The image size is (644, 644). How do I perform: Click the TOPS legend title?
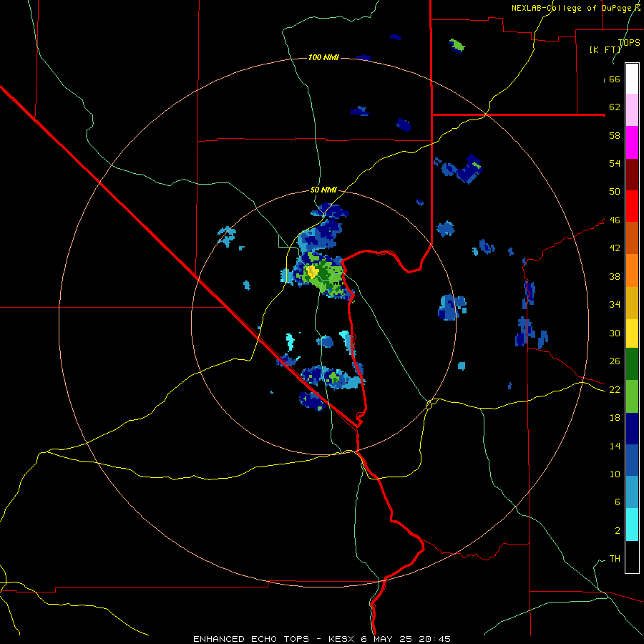629,43
